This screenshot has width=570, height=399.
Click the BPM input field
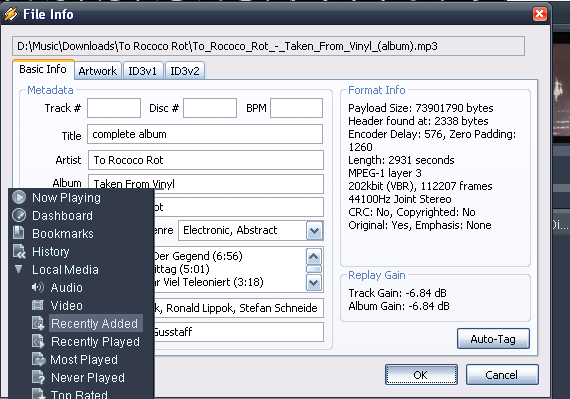[x=296, y=108]
